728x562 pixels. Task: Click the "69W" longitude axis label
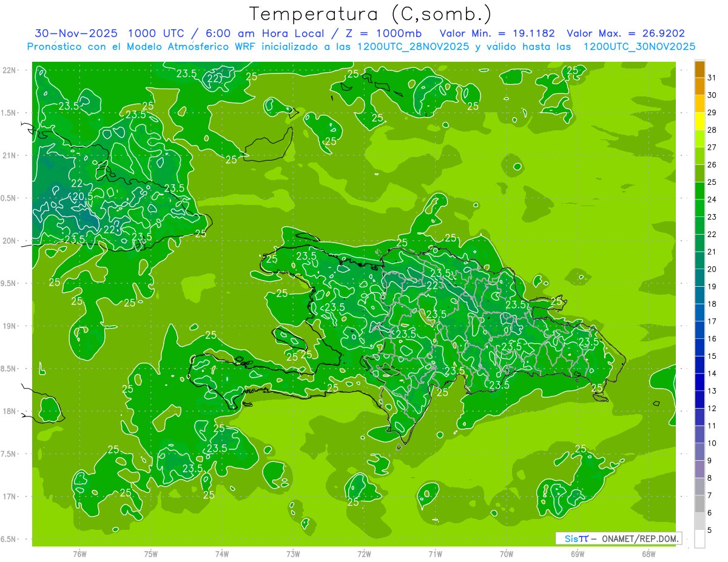click(578, 554)
